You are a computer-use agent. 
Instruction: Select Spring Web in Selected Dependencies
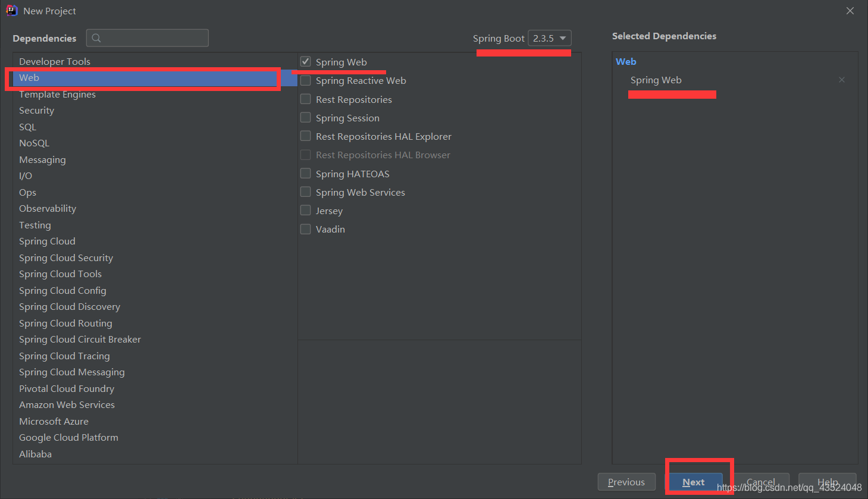tap(656, 80)
